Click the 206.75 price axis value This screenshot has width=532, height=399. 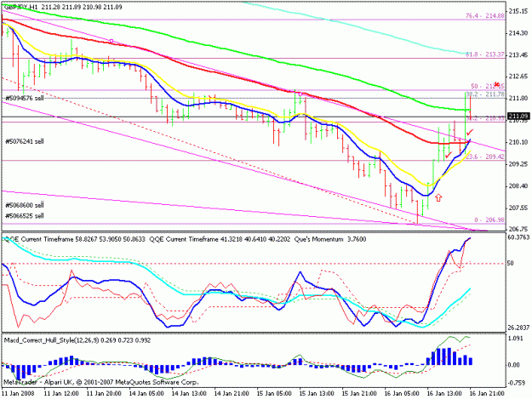click(518, 229)
